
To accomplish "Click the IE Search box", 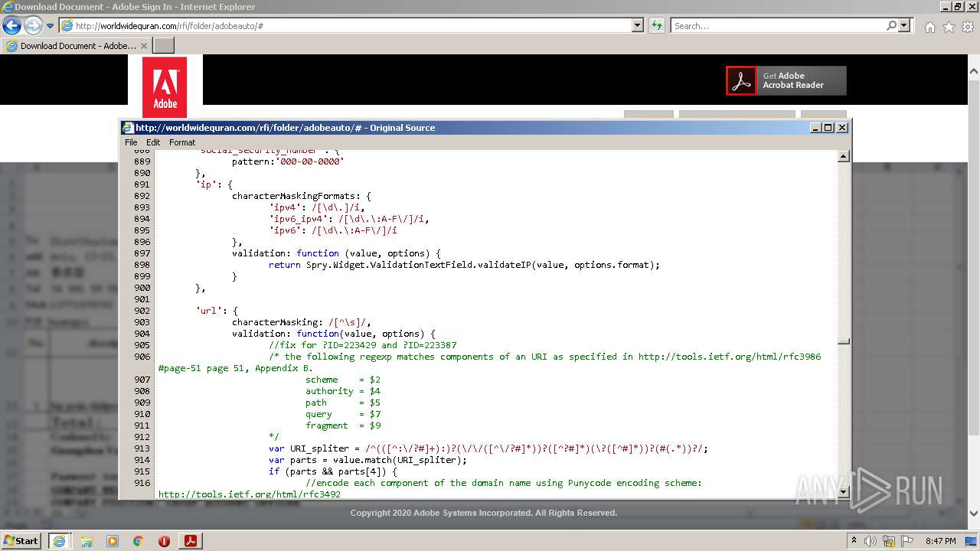I will tap(777, 25).
